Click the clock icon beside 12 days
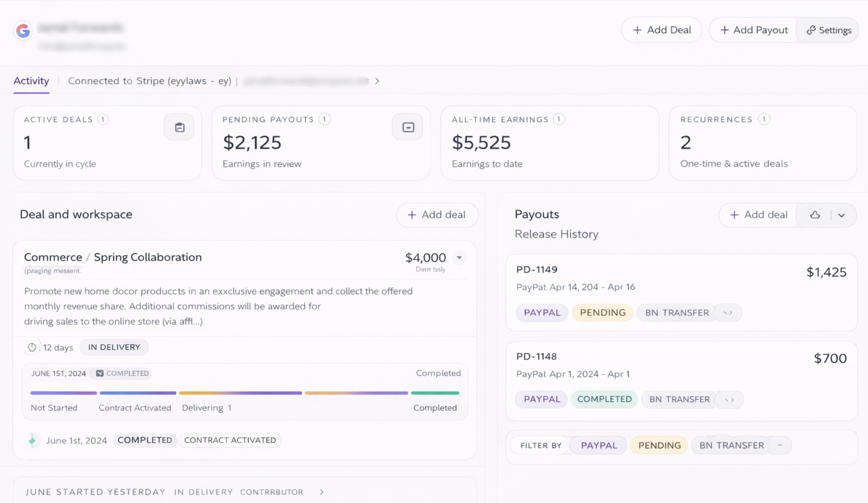This screenshot has width=868, height=503. tap(32, 347)
